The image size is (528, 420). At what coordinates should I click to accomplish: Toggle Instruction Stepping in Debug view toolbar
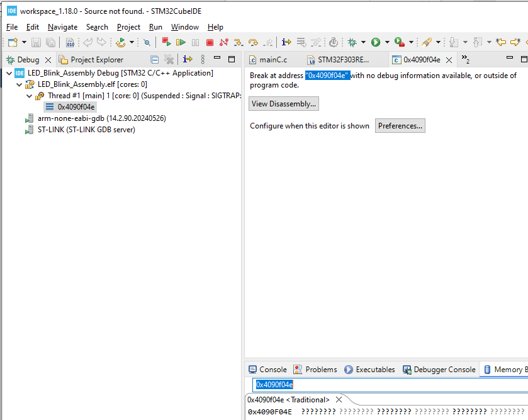[x=188, y=59]
